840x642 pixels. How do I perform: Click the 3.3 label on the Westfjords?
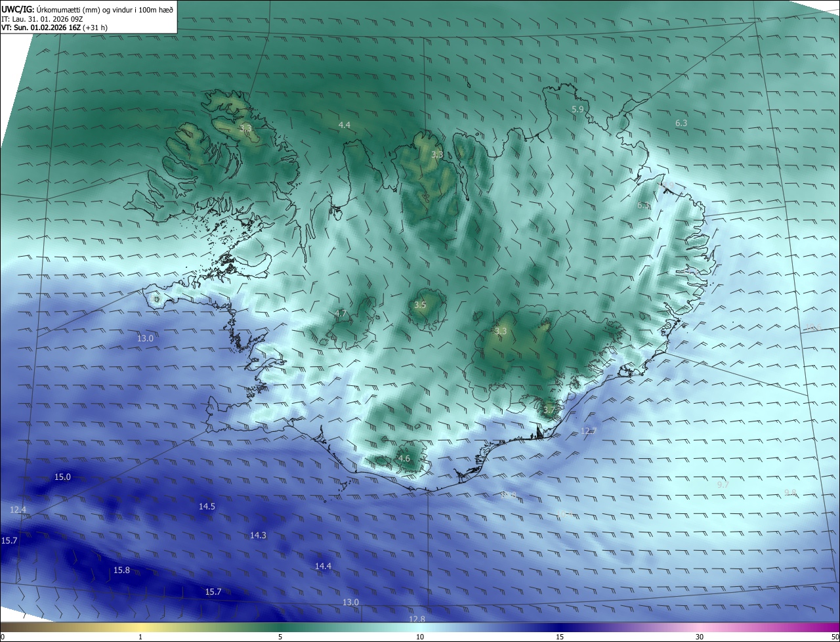[x=245, y=129]
